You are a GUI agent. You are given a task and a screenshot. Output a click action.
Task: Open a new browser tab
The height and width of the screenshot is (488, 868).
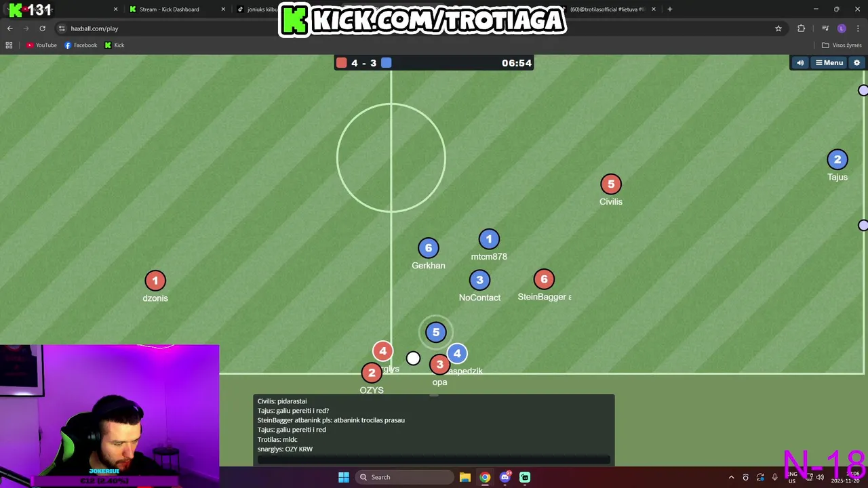(670, 9)
